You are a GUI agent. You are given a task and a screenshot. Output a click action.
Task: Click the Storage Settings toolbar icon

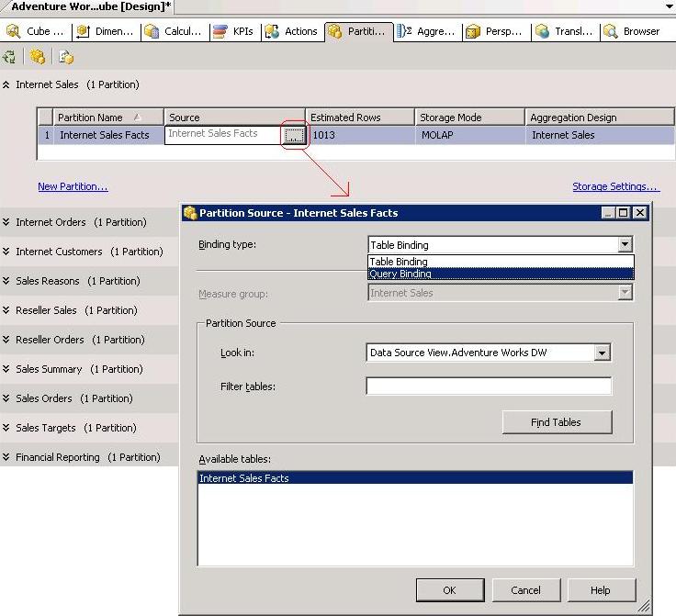(66, 57)
